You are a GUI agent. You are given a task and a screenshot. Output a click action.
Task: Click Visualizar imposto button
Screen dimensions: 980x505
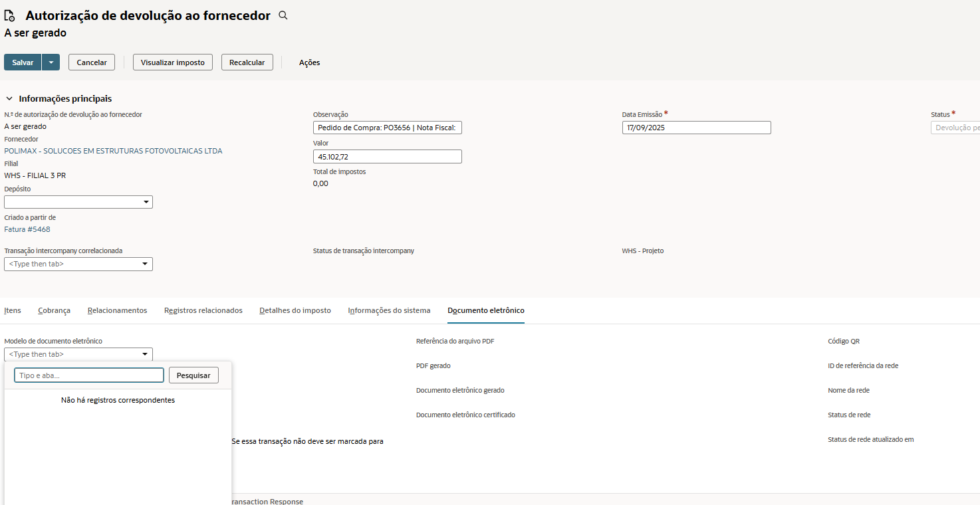coord(173,62)
